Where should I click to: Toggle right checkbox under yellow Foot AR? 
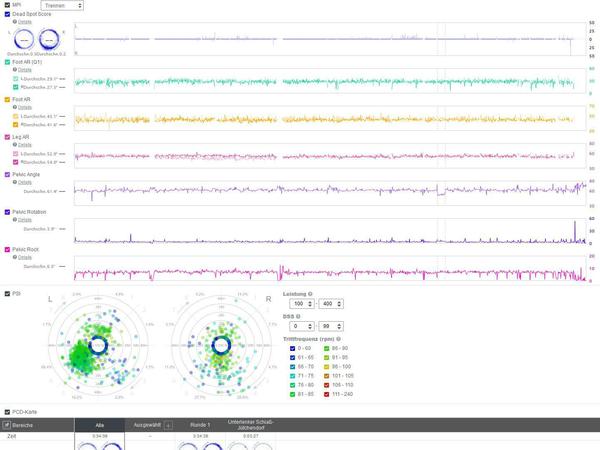tap(16, 125)
